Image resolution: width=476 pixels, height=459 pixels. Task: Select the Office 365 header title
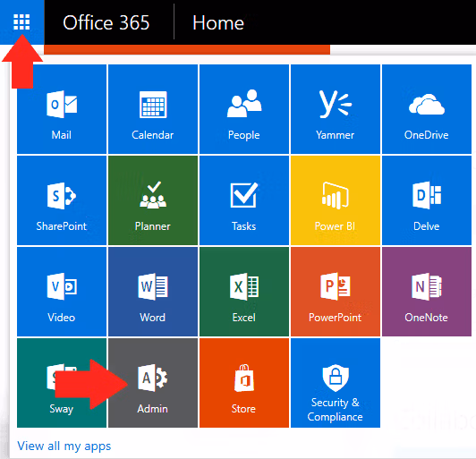click(106, 22)
